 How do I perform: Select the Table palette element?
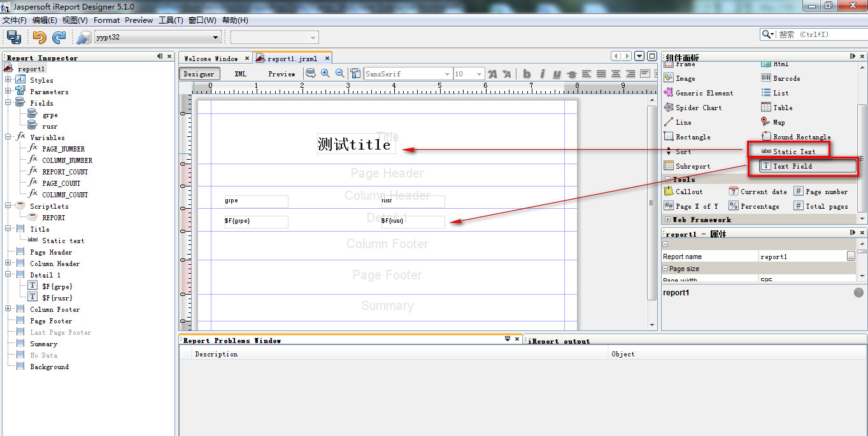click(x=777, y=108)
